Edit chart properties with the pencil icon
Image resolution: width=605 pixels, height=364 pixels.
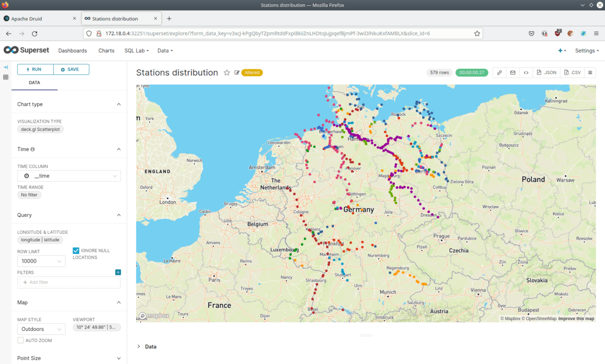point(237,72)
